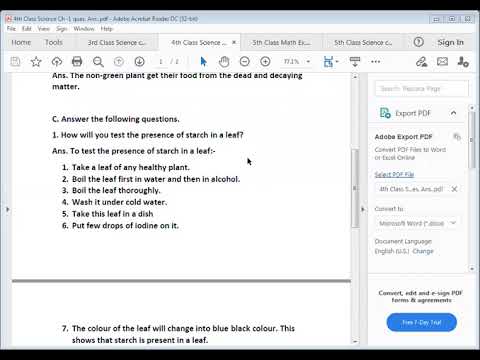Image resolution: width=480 pixels, height=360 pixels.
Task: Zoom out with the minus icon
Action: [245, 62]
